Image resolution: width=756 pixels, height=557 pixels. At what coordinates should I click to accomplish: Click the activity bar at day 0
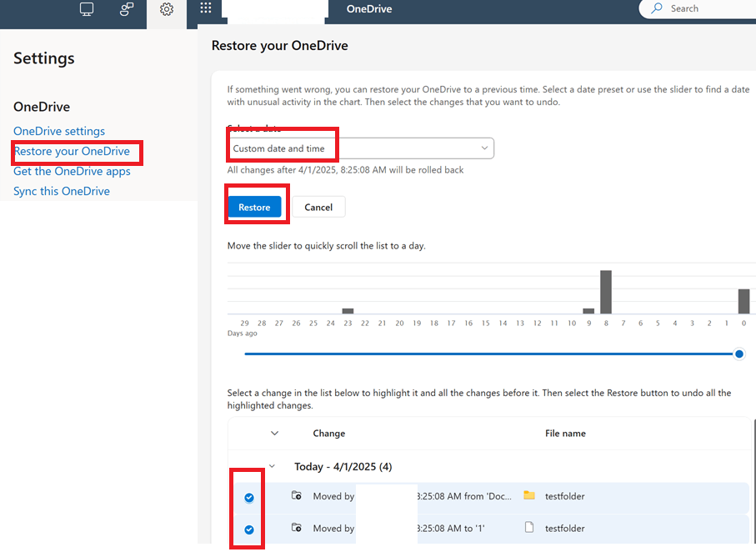(x=744, y=301)
